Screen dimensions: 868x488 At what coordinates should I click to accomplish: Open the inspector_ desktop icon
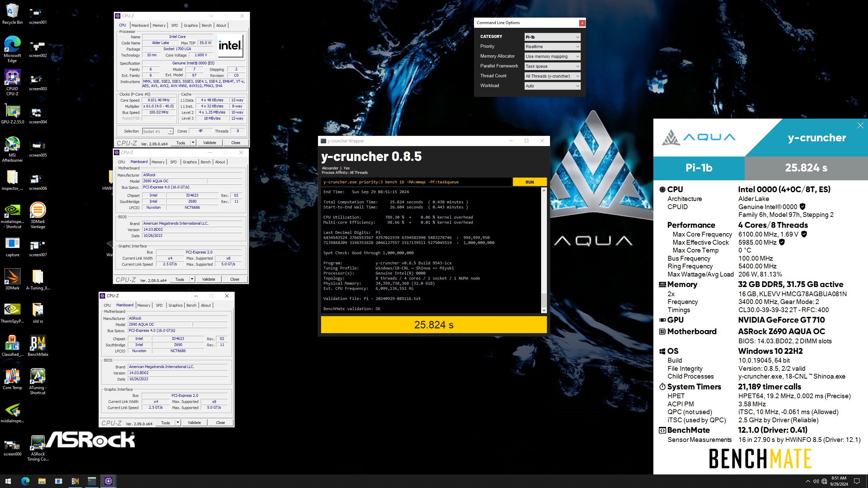[x=12, y=180]
